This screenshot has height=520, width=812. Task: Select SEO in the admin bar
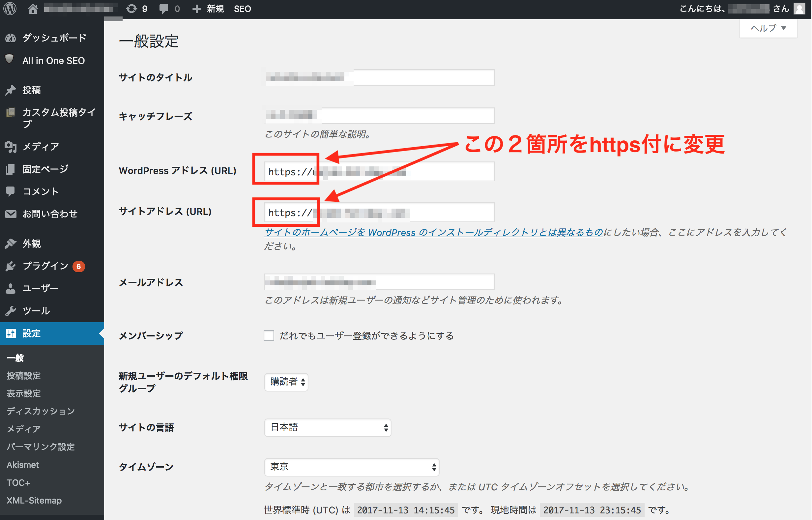(x=243, y=9)
